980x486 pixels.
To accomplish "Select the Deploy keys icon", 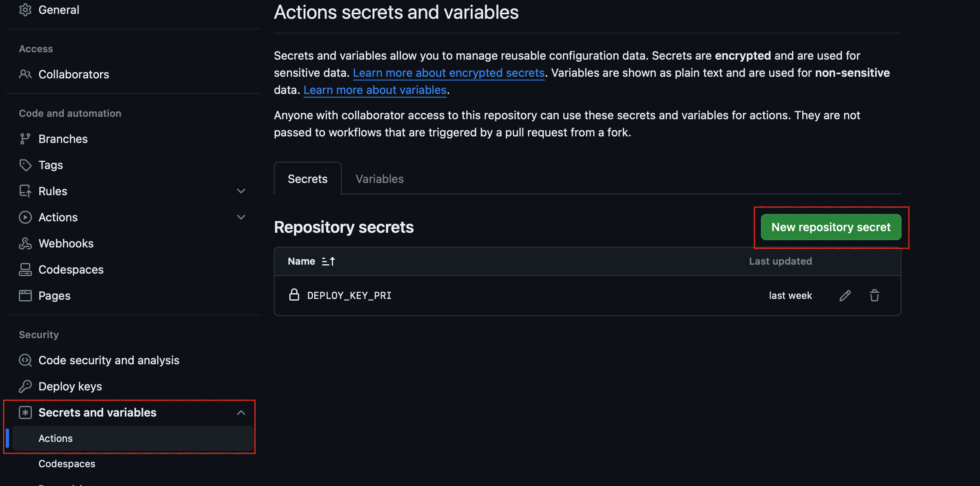I will coord(25,386).
